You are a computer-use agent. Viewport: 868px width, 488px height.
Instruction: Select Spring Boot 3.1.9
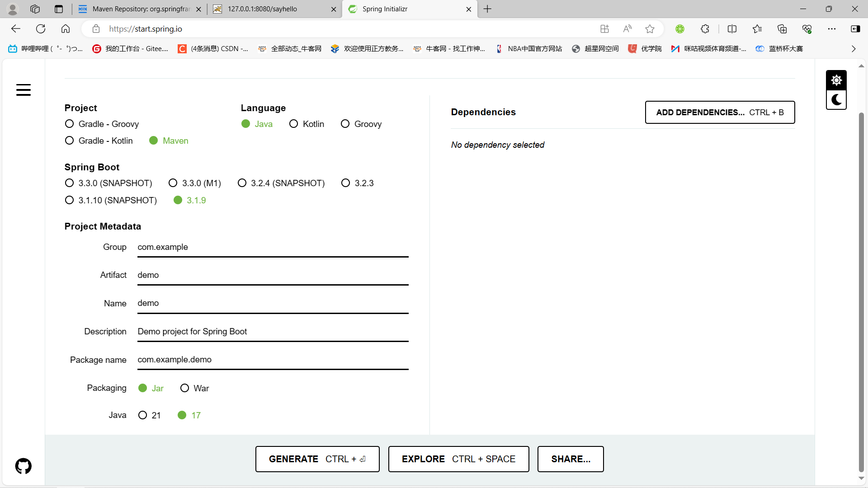click(x=190, y=200)
